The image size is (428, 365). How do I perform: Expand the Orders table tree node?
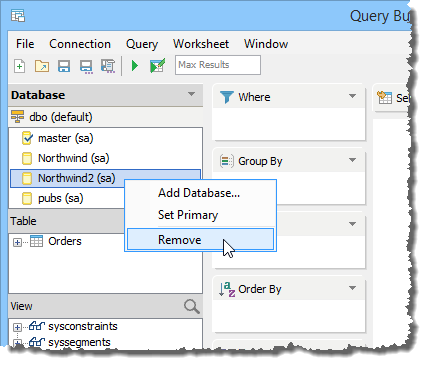click(17, 242)
